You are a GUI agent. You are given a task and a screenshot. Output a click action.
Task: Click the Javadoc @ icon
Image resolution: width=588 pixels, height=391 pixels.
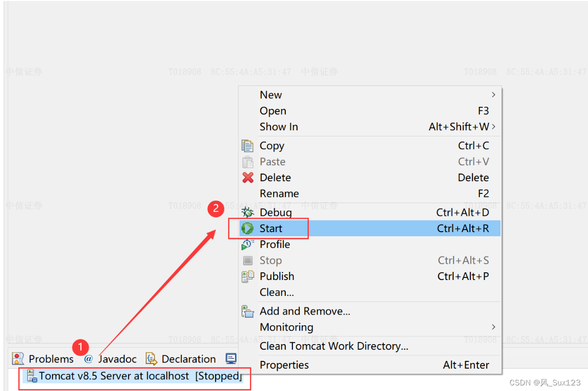tap(89, 359)
